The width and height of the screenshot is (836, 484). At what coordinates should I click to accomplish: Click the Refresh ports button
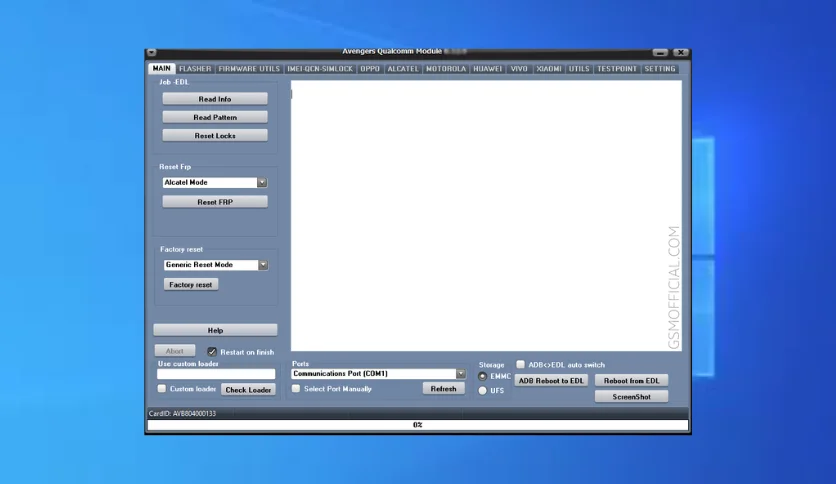pos(444,389)
